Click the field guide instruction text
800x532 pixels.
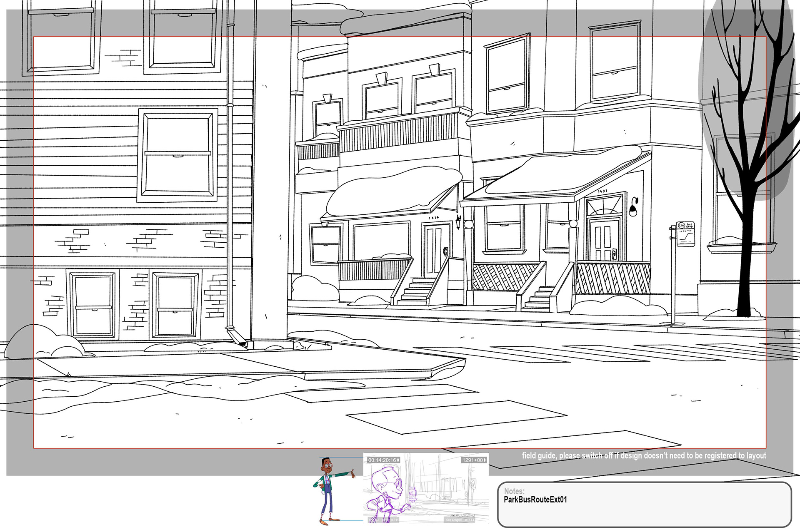[644, 455]
